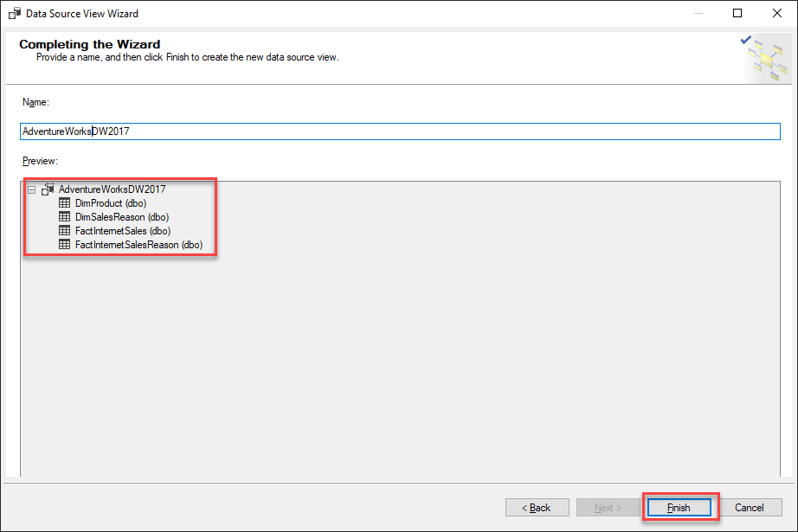Click the Cancel button
Viewport: 798px width, 532px height.
pyautogui.click(x=749, y=507)
